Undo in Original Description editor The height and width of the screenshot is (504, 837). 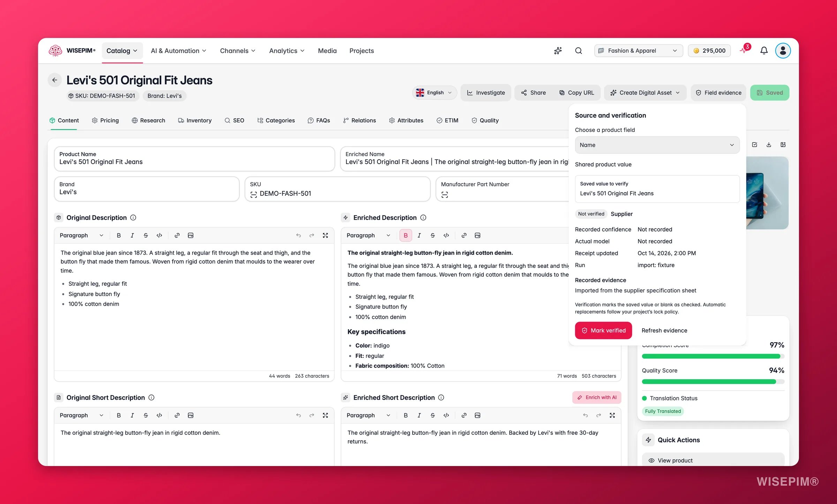(299, 235)
